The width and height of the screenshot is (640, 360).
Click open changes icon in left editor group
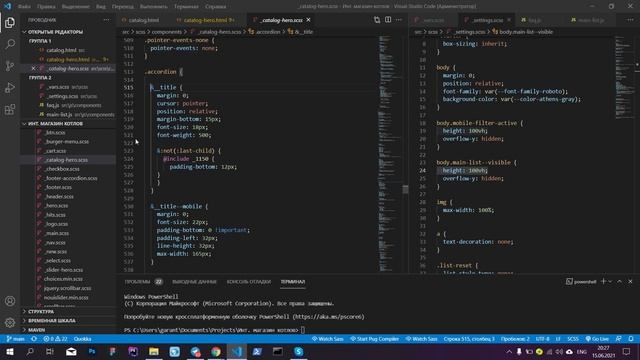(377, 20)
